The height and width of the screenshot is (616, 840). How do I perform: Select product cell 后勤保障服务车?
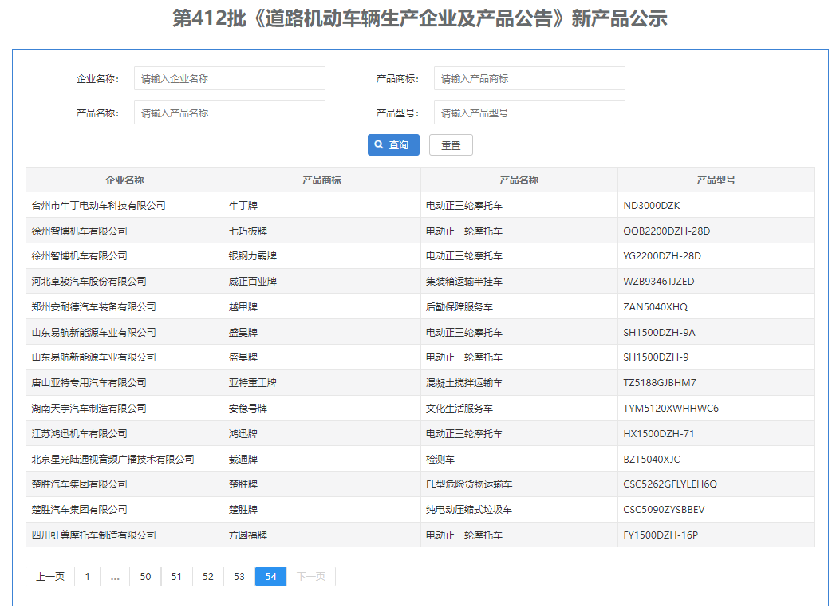(x=519, y=307)
